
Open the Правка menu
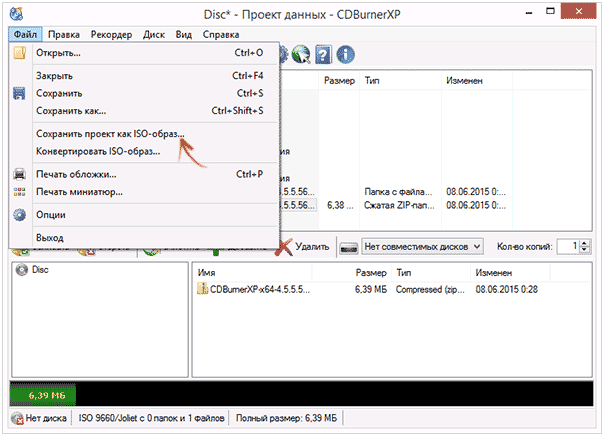[x=64, y=34]
